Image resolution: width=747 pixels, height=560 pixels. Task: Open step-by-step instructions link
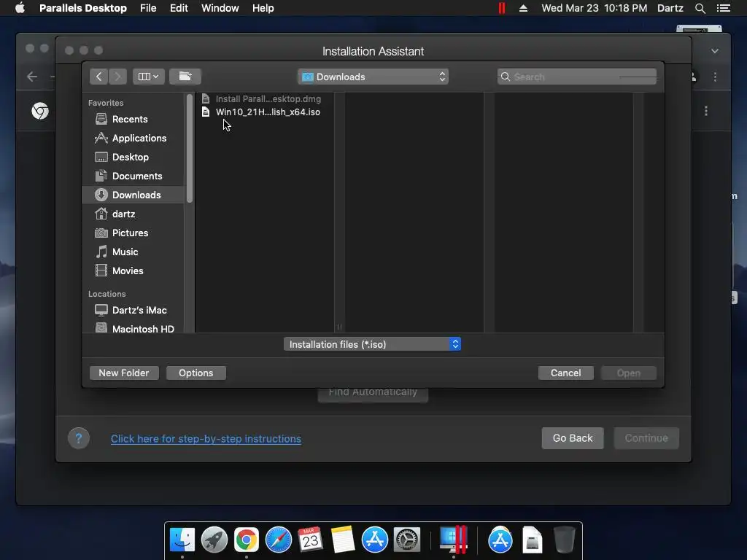[x=206, y=438]
